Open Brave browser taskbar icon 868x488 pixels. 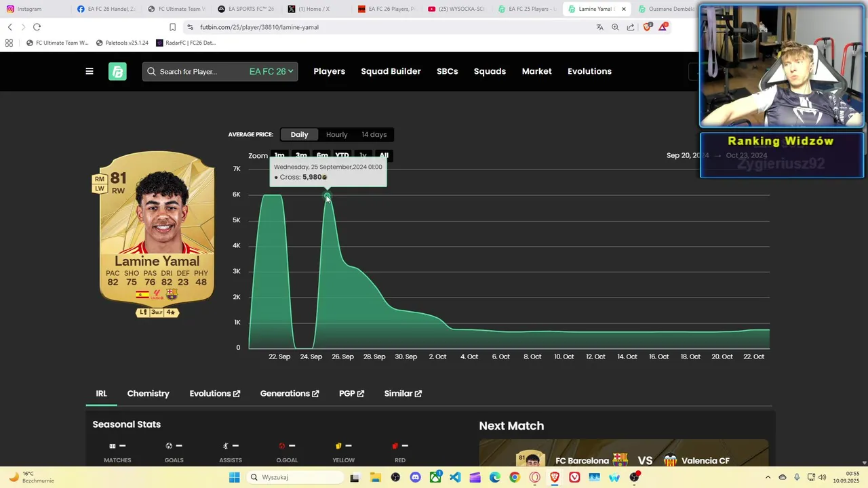click(x=555, y=477)
